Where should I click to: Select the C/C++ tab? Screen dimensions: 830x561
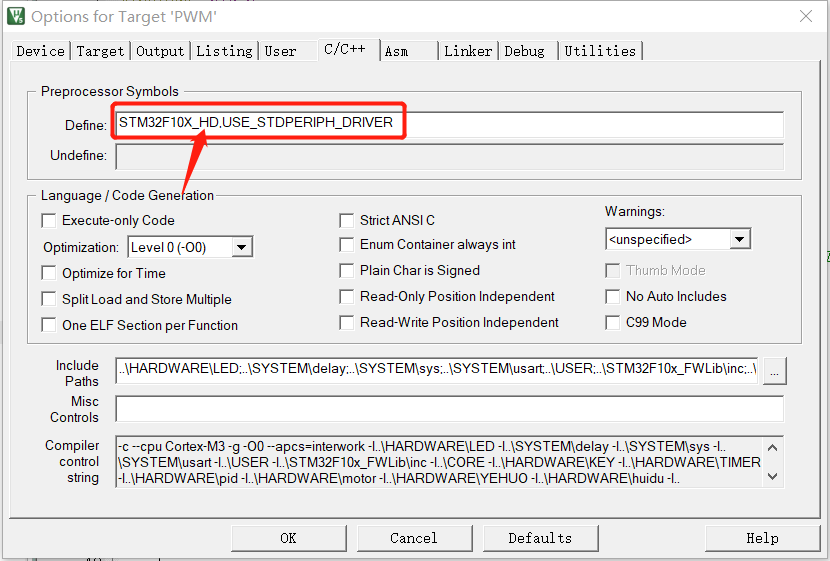coord(349,50)
